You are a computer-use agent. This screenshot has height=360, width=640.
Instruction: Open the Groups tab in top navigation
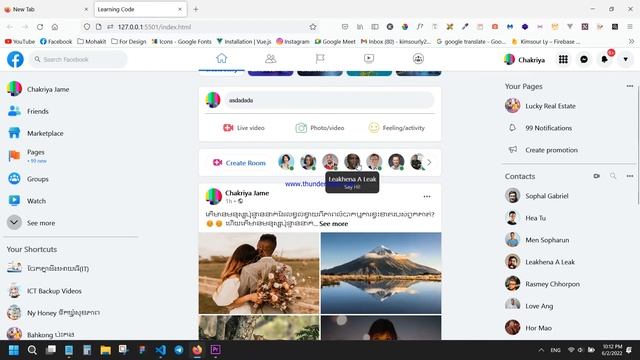(x=418, y=59)
